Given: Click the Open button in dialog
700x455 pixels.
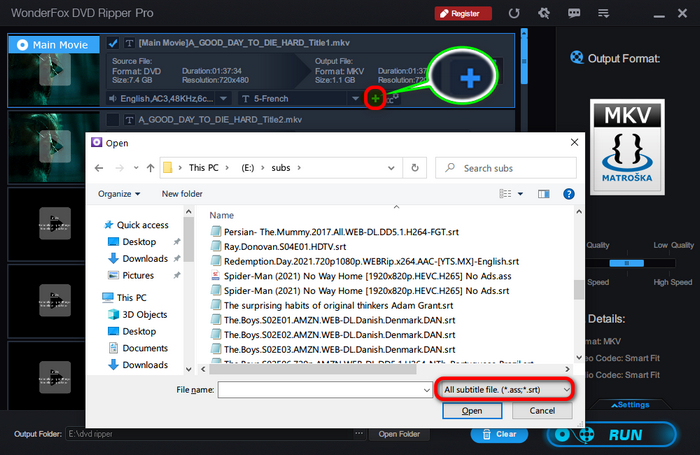Looking at the screenshot, I should (x=472, y=410).
